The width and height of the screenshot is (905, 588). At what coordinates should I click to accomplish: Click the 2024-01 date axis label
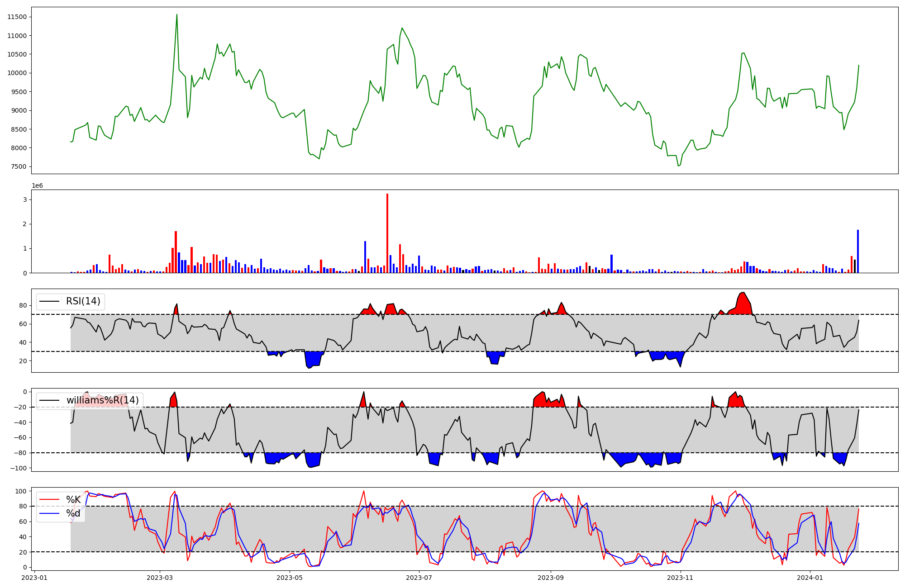point(810,578)
